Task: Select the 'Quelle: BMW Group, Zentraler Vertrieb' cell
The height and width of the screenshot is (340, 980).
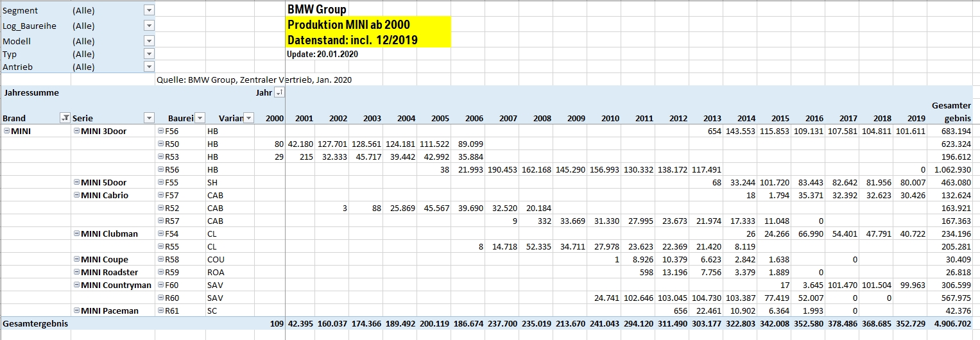Action: [254, 80]
